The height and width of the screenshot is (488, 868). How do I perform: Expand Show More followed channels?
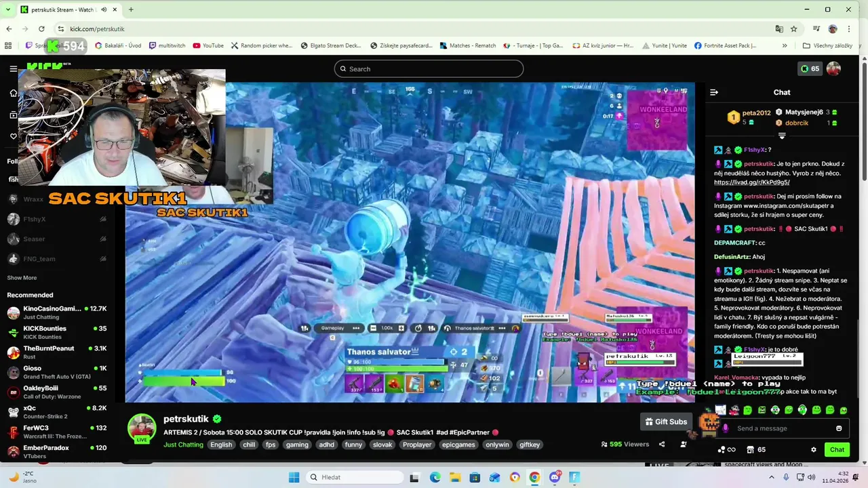[22, 278]
